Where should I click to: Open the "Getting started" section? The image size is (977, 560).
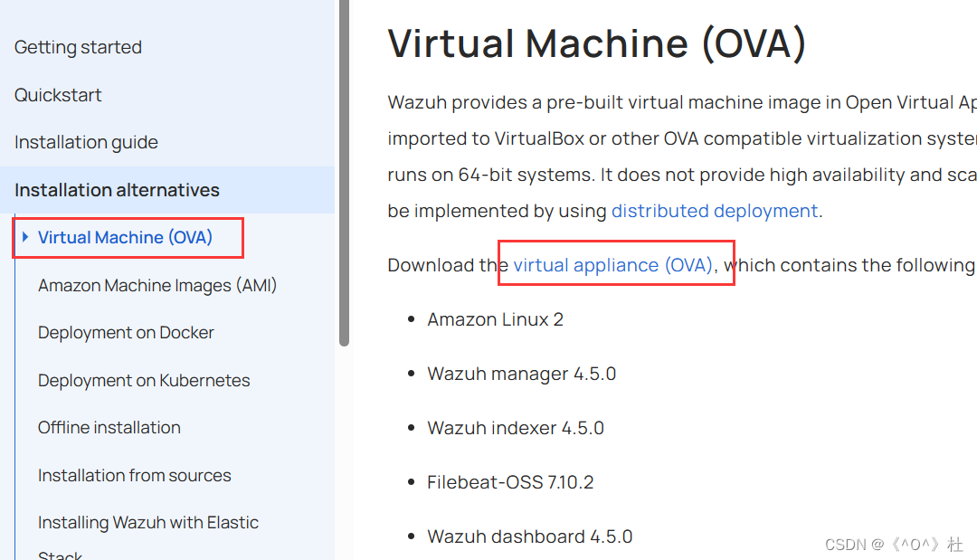pos(77,47)
